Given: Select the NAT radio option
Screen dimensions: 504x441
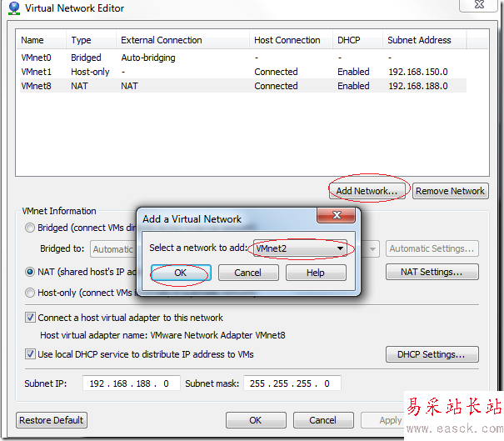Looking at the screenshot, I should click(x=30, y=272).
